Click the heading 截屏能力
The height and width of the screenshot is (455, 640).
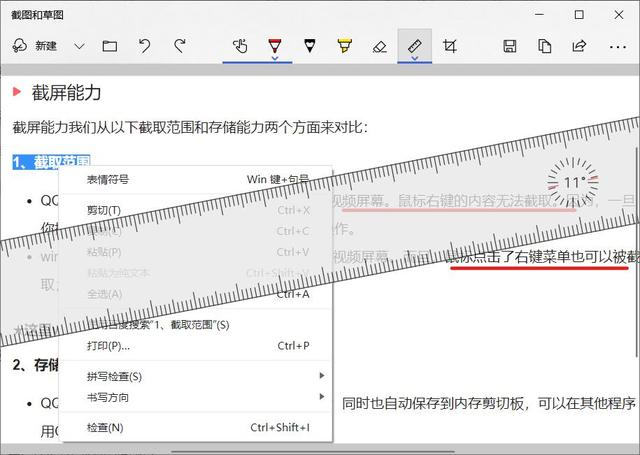coord(66,93)
